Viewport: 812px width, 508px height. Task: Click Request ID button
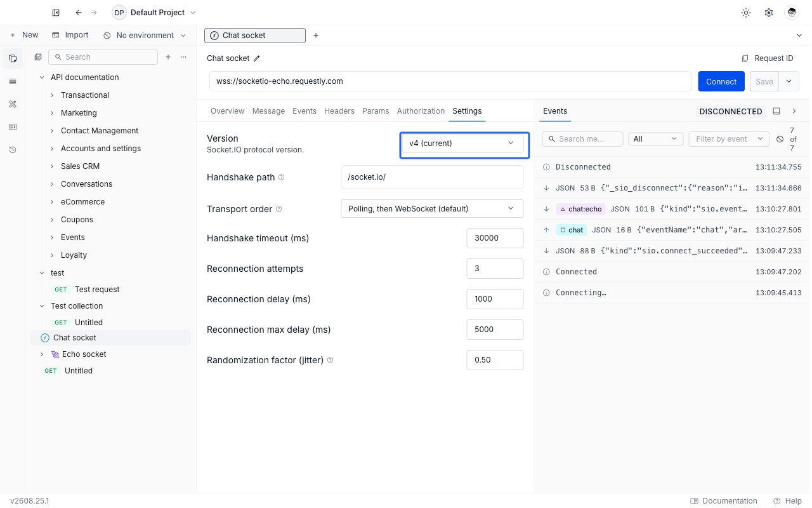pos(768,58)
